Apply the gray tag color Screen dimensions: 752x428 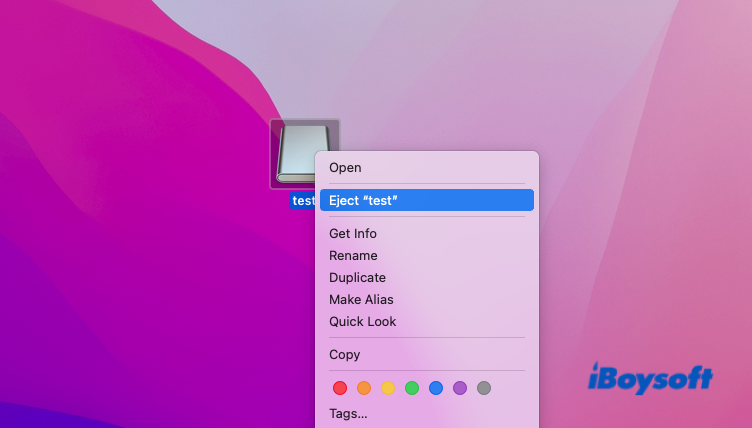click(484, 388)
